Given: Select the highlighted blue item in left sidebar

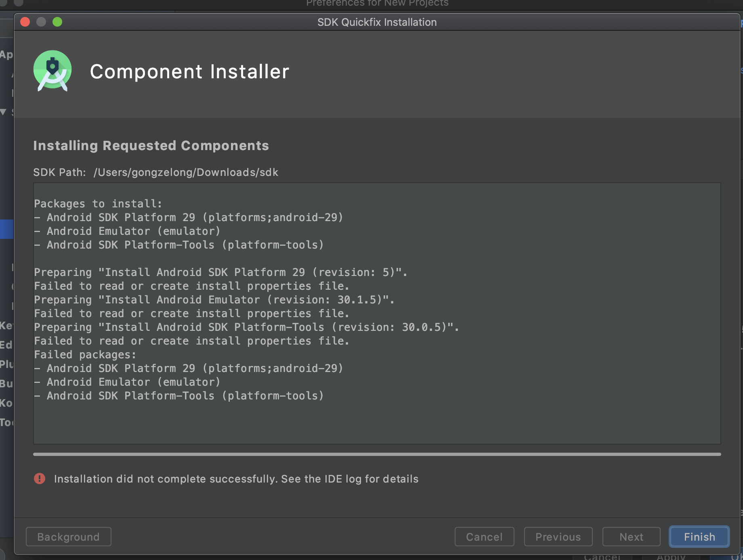Looking at the screenshot, I should tap(6, 229).
